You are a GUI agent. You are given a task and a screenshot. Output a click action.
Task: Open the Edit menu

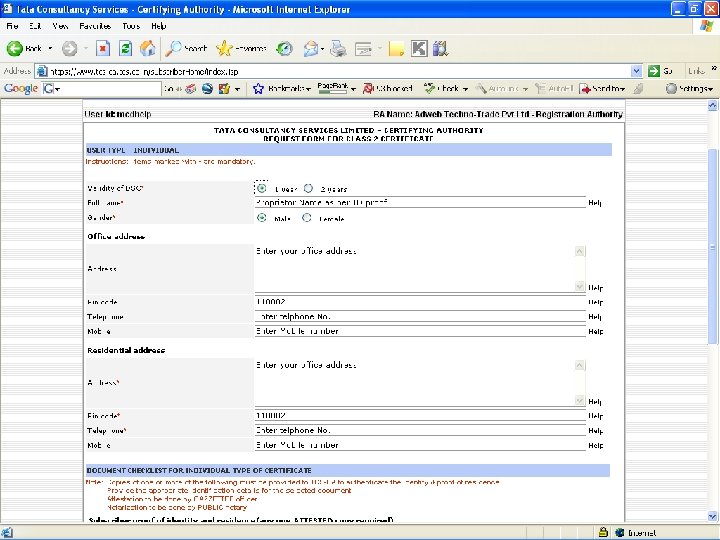(35, 26)
